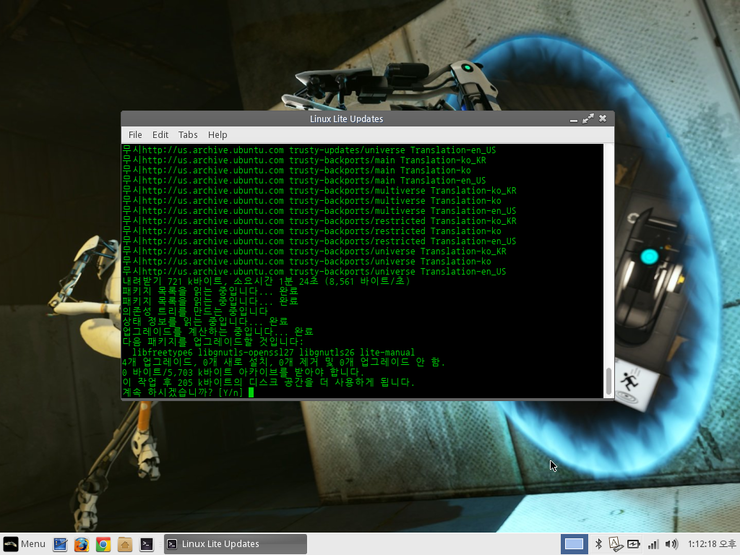This screenshot has width=740, height=555.
Task: Click the battery power tray icon
Action: (x=633, y=544)
